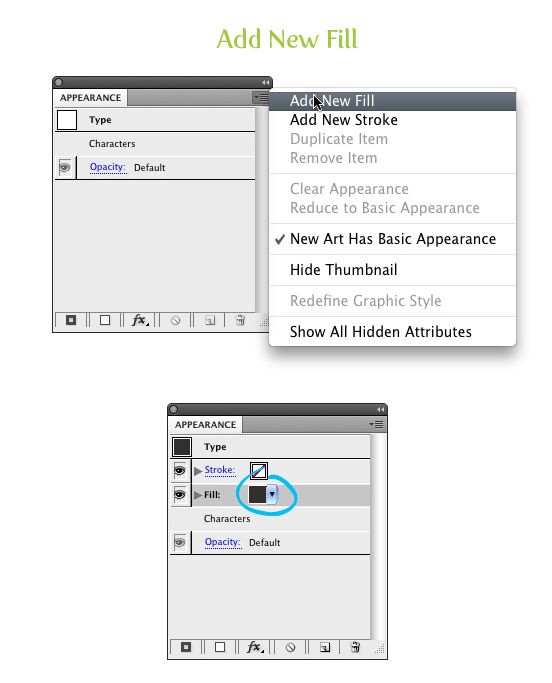Open Opacity link in lower panel
Image resolution: width=552 pixels, height=683 pixels.
(x=223, y=542)
